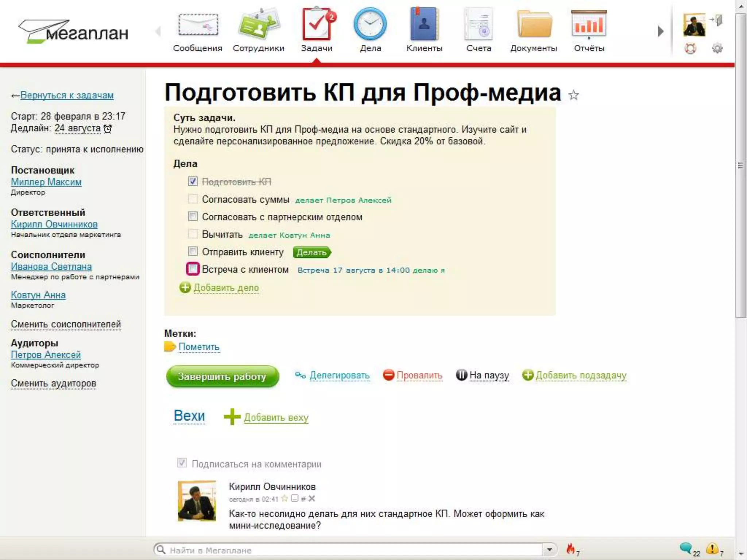Screen dimensions: 747x560
Task: Click the logout door icon
Action: point(716,20)
